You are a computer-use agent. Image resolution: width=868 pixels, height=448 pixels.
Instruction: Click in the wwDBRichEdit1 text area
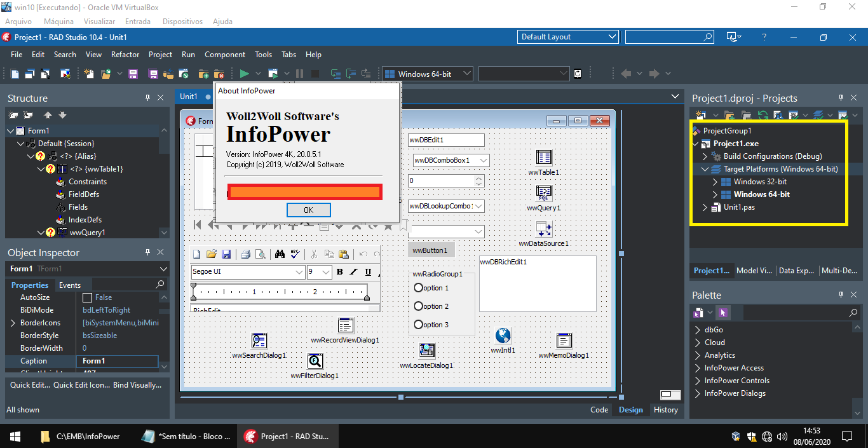click(x=538, y=283)
